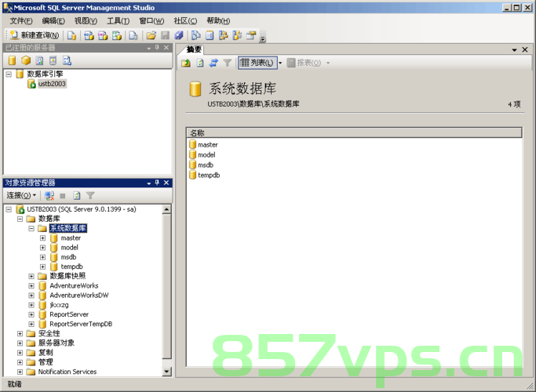The image size is (536, 392).
Task: Select the ustb2003 registered server
Action: click(x=52, y=84)
